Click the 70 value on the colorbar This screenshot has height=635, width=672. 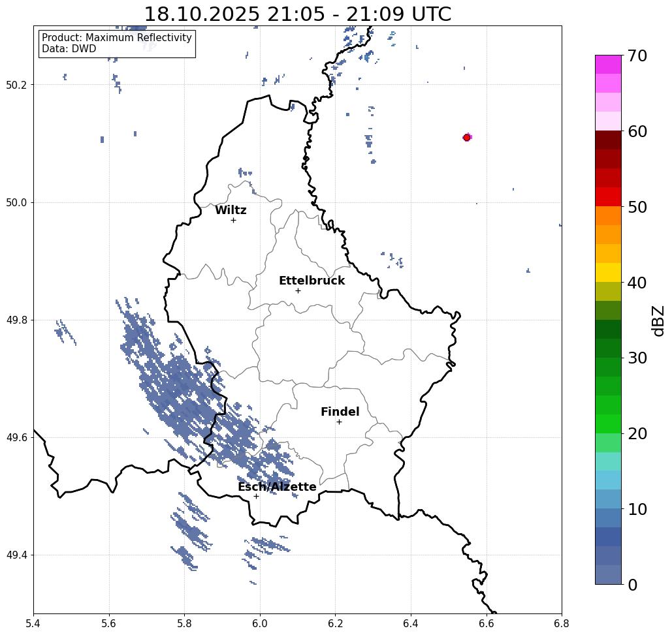[x=637, y=55]
